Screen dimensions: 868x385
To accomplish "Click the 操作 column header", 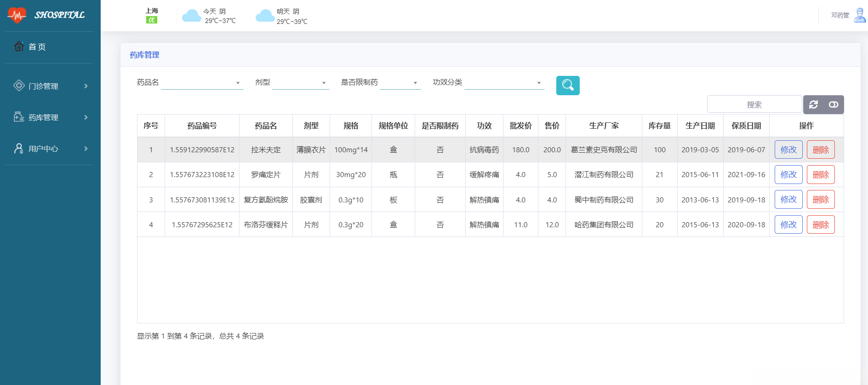I will pyautogui.click(x=806, y=126).
